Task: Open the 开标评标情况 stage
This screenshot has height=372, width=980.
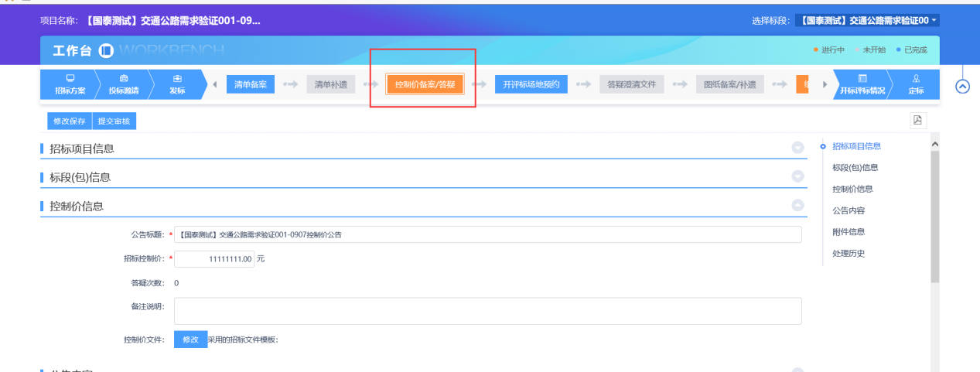Action: click(862, 84)
